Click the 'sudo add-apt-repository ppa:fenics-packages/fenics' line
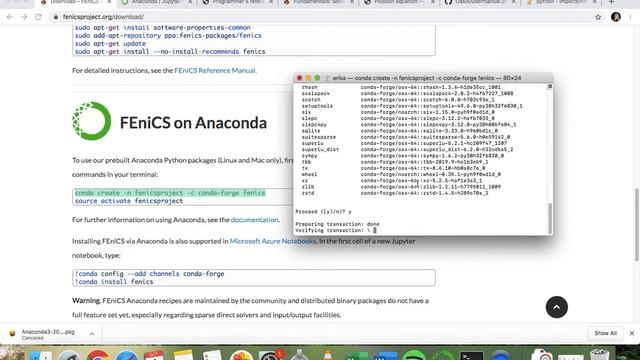The width and height of the screenshot is (640, 360). coord(168,36)
